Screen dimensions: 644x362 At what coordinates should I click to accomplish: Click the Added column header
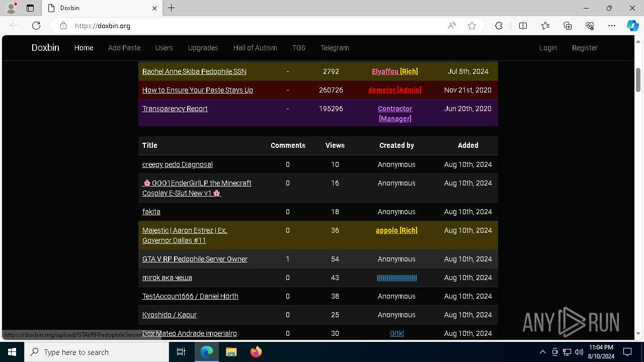468,145
